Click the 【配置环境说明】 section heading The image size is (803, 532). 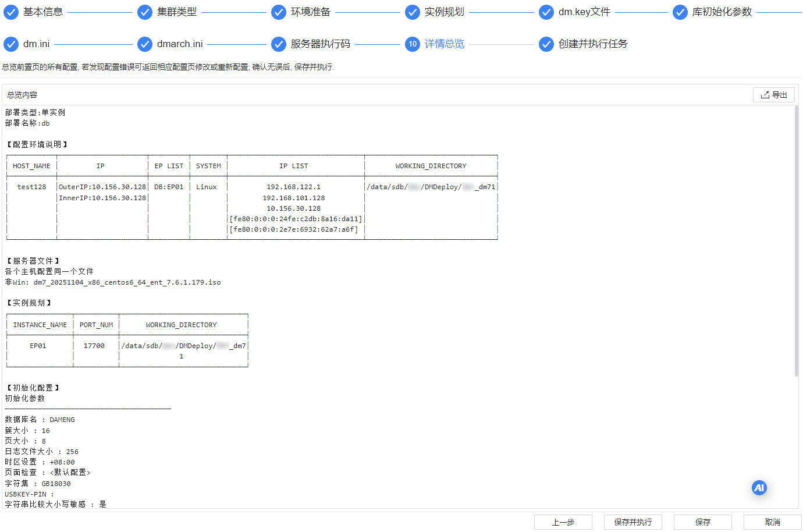[x=37, y=144]
